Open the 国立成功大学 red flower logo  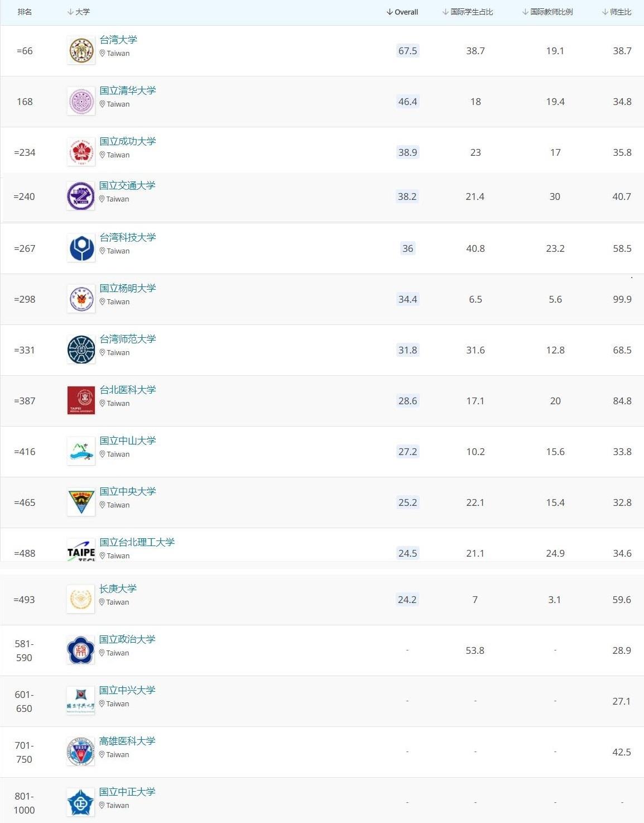point(81,152)
